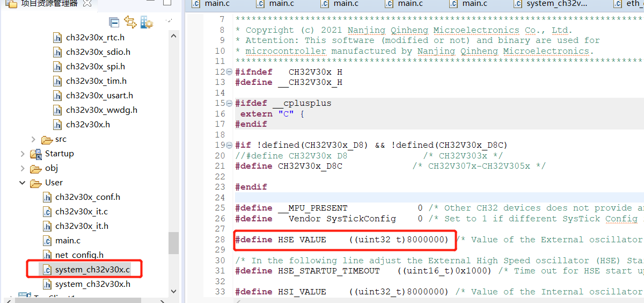Expand the src folder
The image size is (644, 303).
[33, 139]
